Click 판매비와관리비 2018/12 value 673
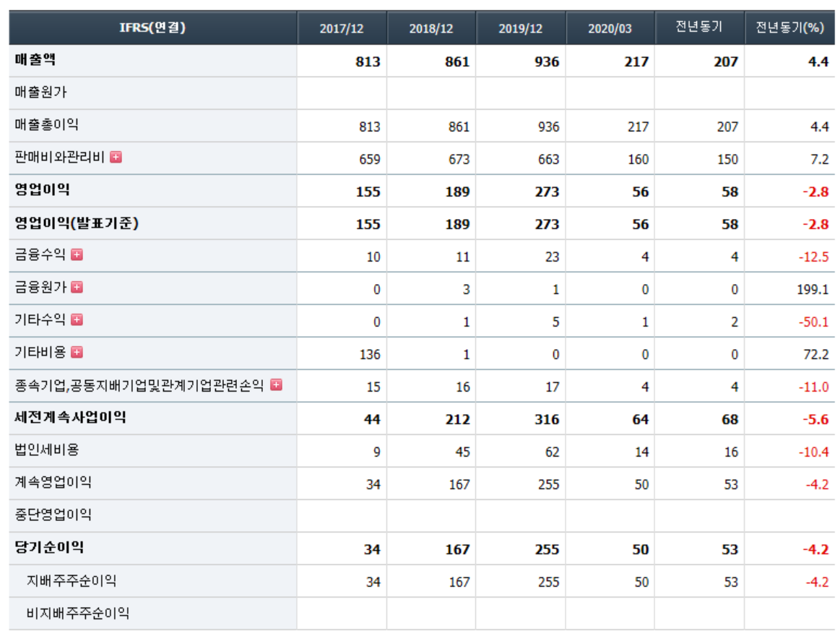This screenshot has height=641, width=840. [x=459, y=159]
